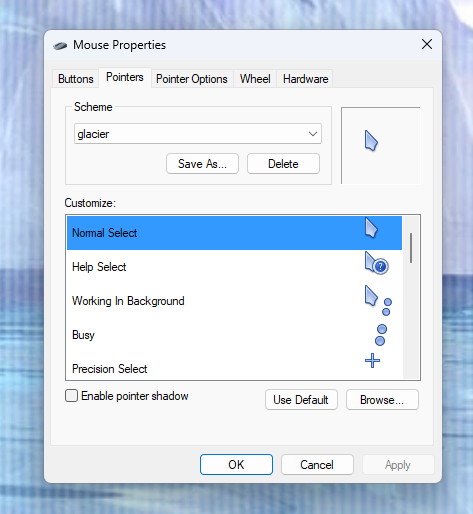The image size is (473, 514).
Task: Click the Working In Background cursor icon
Action: (x=378, y=301)
